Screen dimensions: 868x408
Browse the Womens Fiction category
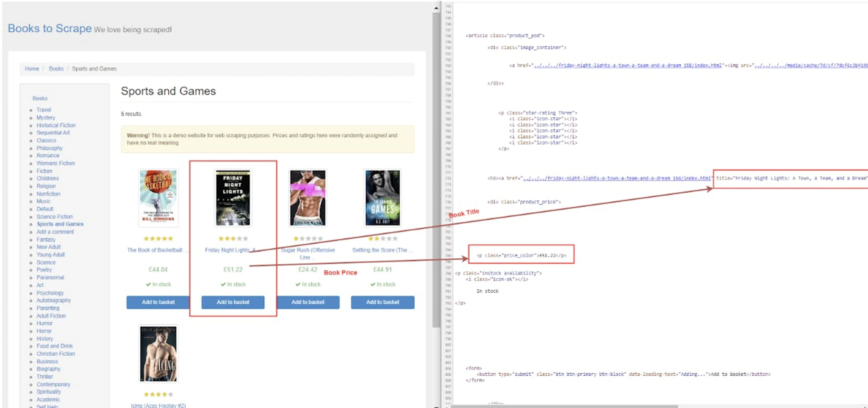(x=56, y=164)
